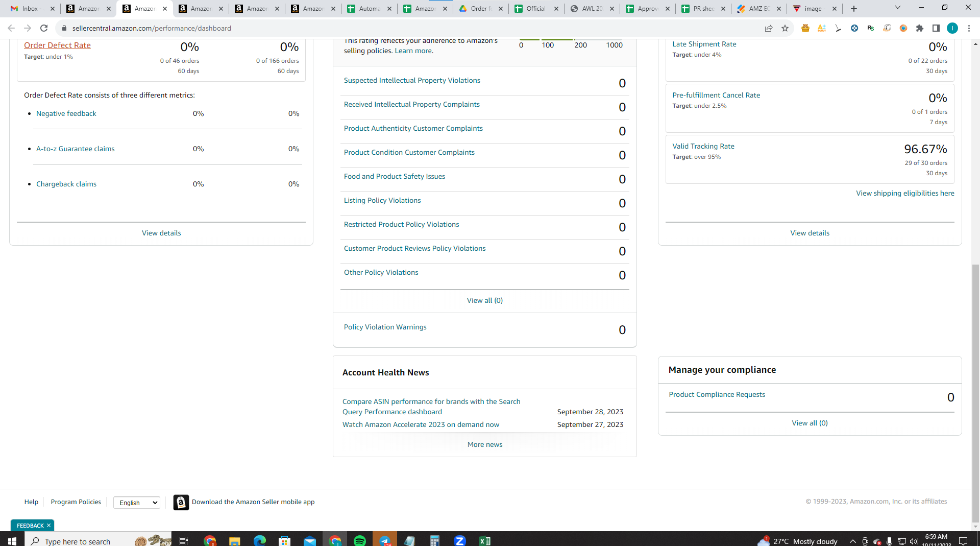Open Food and Product Safety Issues
This screenshot has width=980, height=546.
(395, 176)
